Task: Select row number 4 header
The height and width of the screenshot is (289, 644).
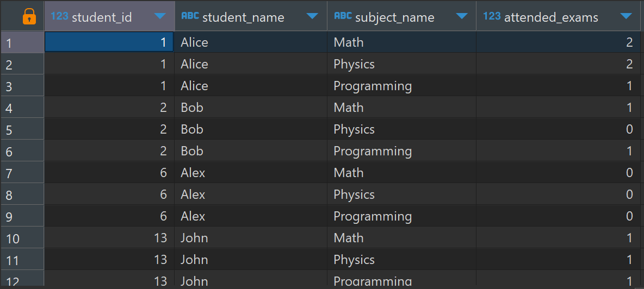Action: click(22, 108)
